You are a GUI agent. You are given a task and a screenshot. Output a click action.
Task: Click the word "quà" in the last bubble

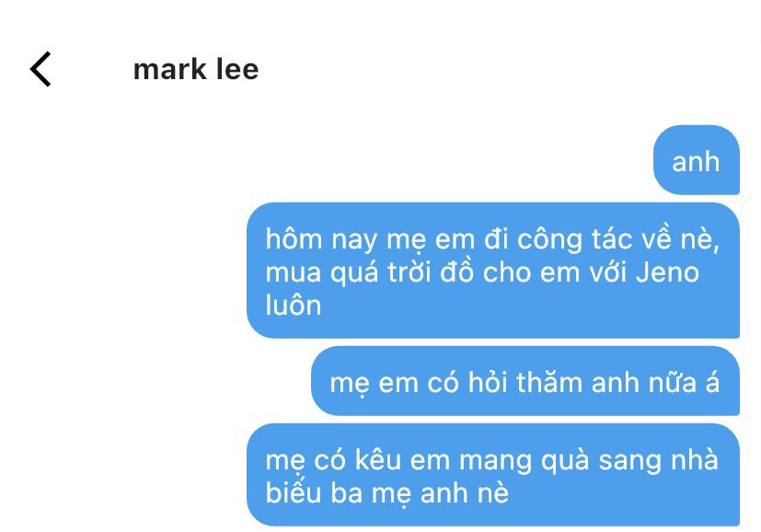tap(565, 460)
